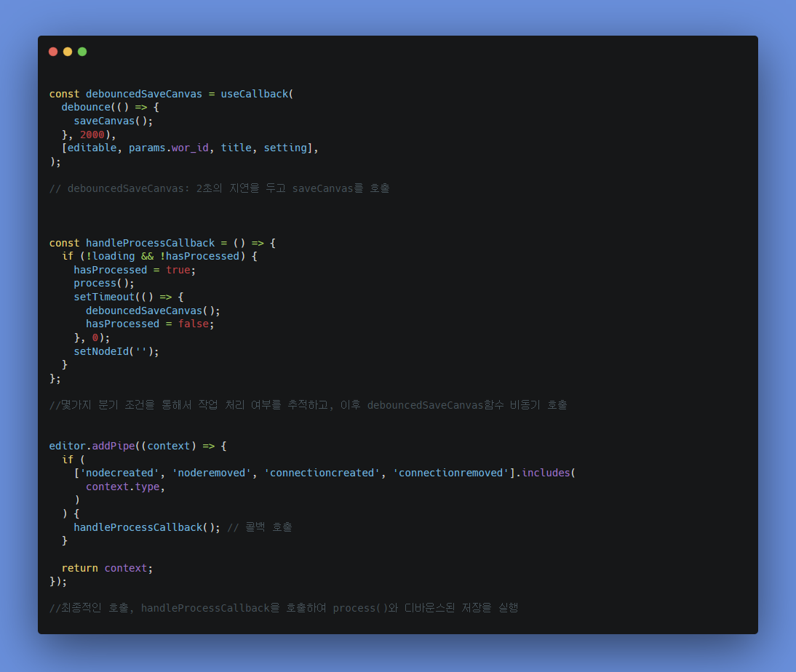Click the "includes(" method call

click(549, 473)
